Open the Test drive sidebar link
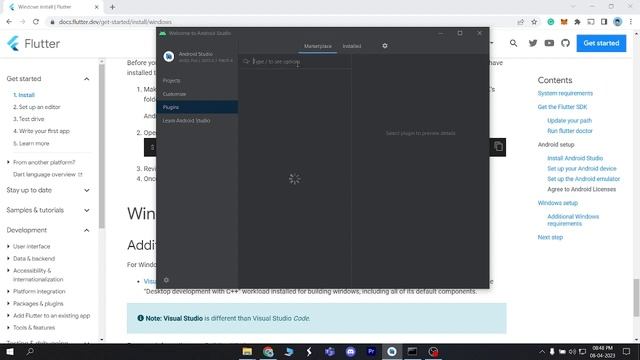Viewport: 640px width, 360px height. [29, 119]
